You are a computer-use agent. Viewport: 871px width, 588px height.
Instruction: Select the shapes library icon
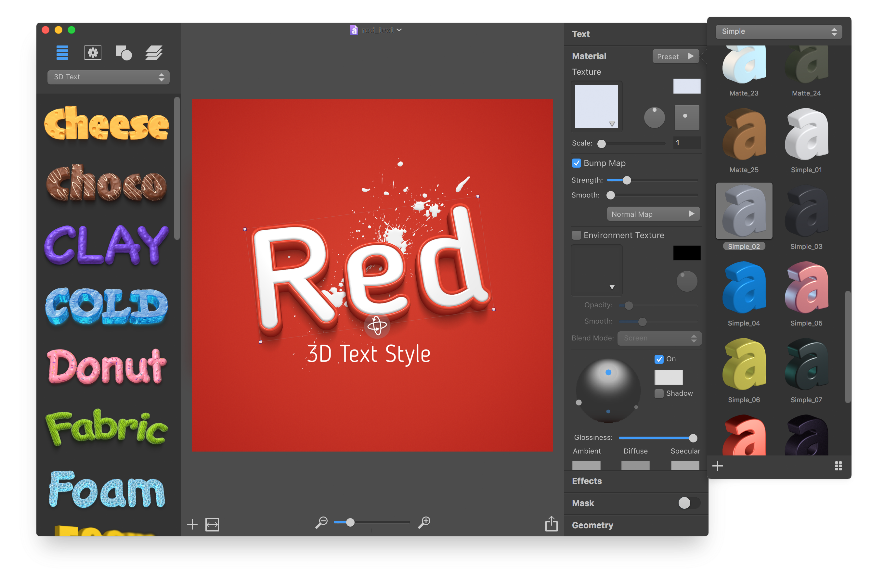[123, 52]
